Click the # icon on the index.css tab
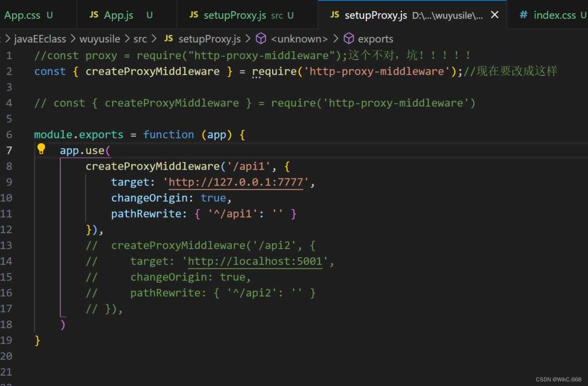The image size is (588, 386). click(523, 15)
